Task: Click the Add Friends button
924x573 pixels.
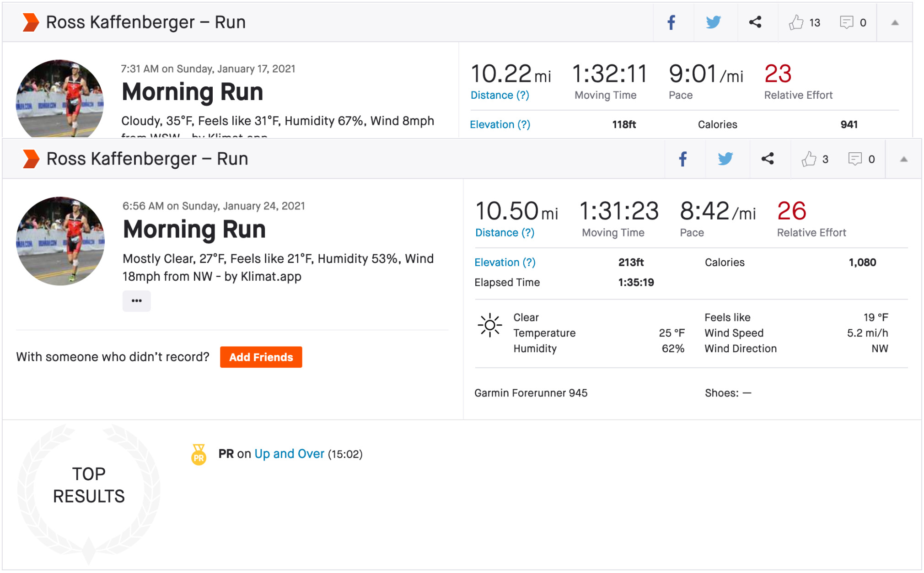Action: point(261,357)
